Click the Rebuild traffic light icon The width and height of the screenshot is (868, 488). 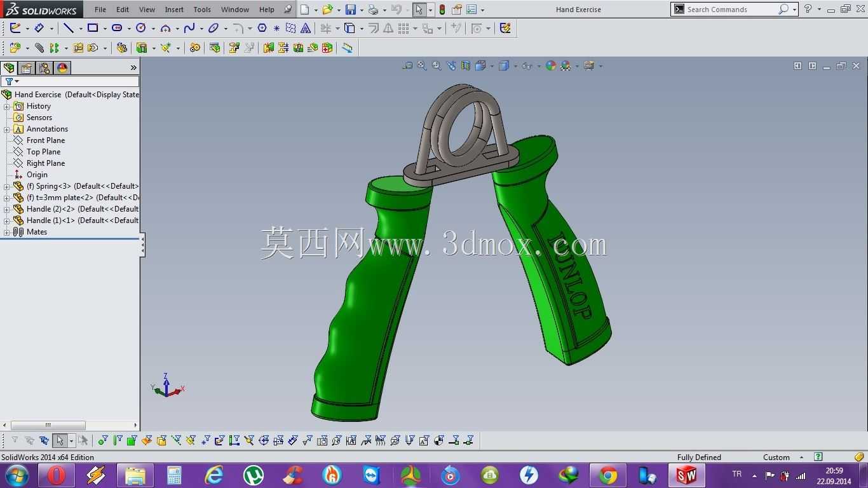coord(442,10)
